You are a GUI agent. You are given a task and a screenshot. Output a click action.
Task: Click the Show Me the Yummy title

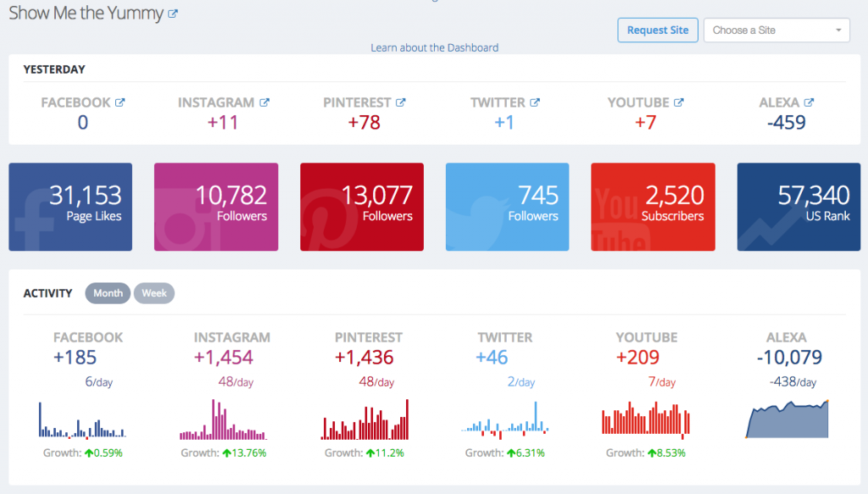coord(86,13)
